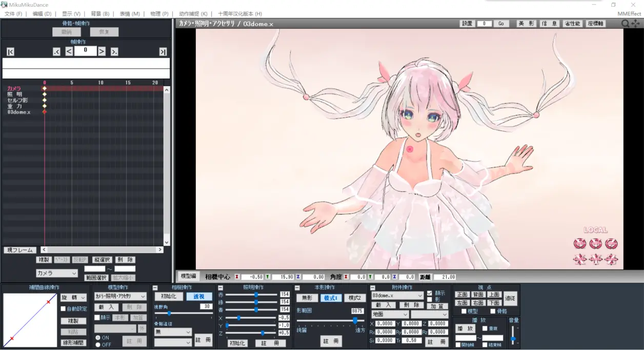
Task: Adjust the 視野角 slider
Action: coord(184,313)
